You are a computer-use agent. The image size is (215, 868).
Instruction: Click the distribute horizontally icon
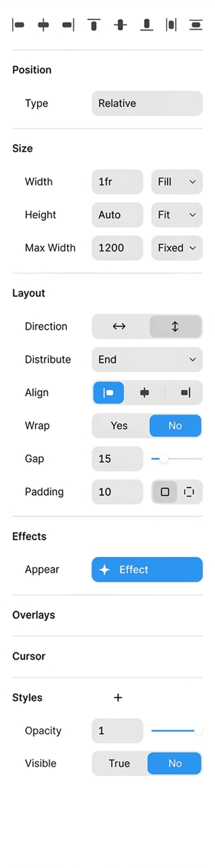[171, 25]
